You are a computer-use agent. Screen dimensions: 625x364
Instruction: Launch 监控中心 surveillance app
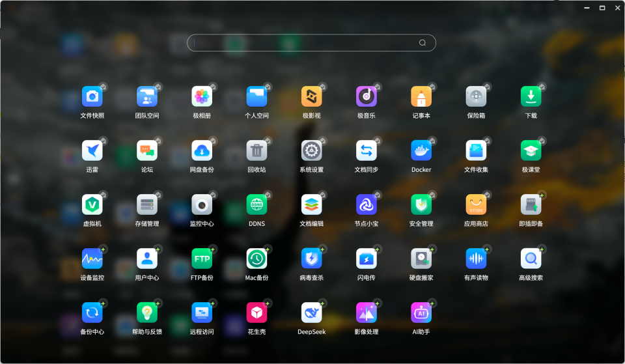pos(202,205)
